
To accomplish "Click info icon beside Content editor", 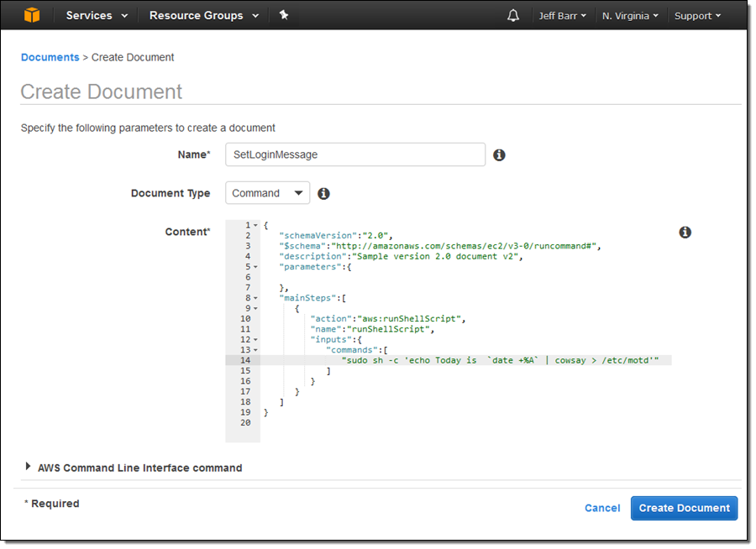I will coord(685,233).
